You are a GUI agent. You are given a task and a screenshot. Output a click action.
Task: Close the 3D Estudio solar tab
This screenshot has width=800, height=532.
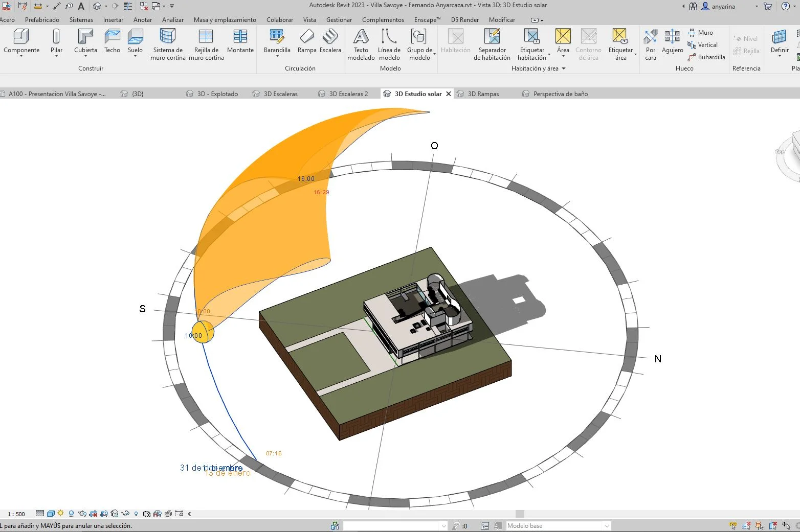(x=449, y=94)
